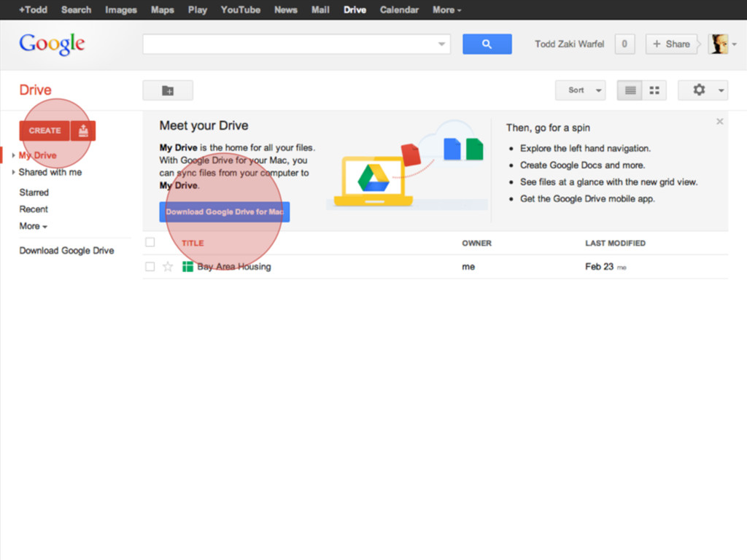Click in the Drive search field
Screen dimensions: 747x560
tap(290, 44)
